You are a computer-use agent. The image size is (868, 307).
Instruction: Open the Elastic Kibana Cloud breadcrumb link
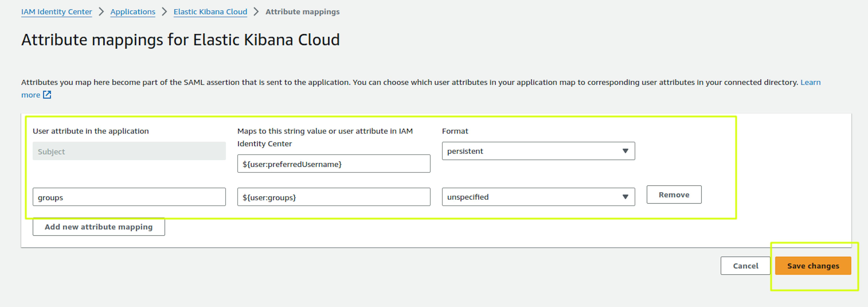coord(210,12)
